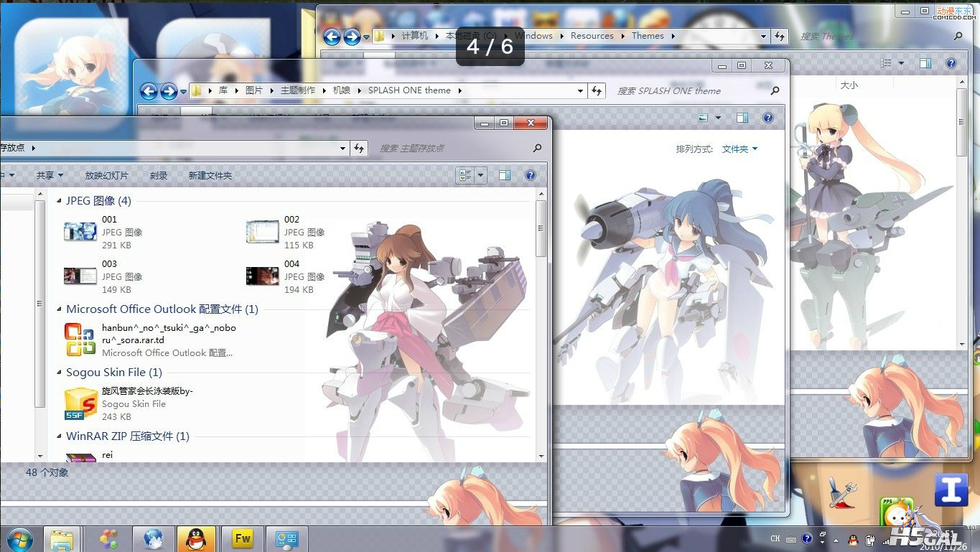Click 机娘 in SPLASH ONE breadcrumb
The image size is (980, 552).
click(342, 90)
